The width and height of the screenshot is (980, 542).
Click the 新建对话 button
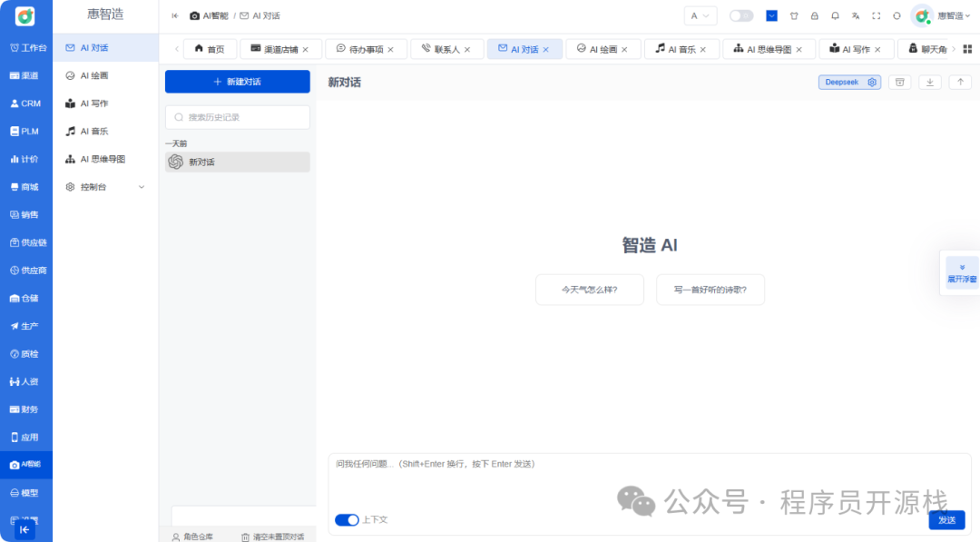[237, 82]
